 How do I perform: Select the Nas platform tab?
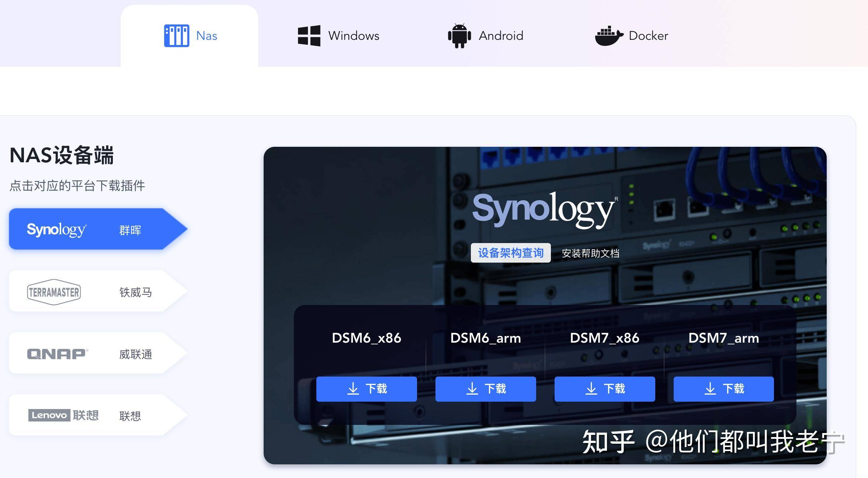tap(189, 36)
